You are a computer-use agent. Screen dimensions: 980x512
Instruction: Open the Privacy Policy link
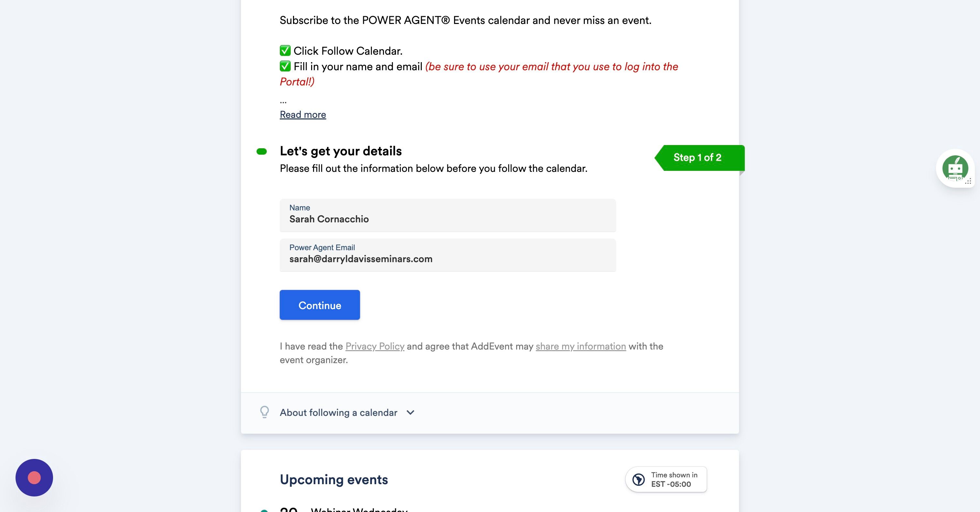point(375,346)
